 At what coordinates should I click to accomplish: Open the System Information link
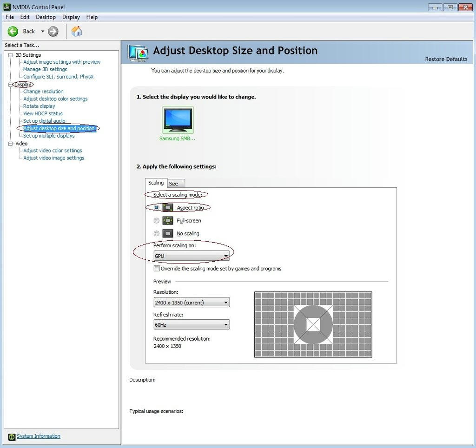point(39,436)
